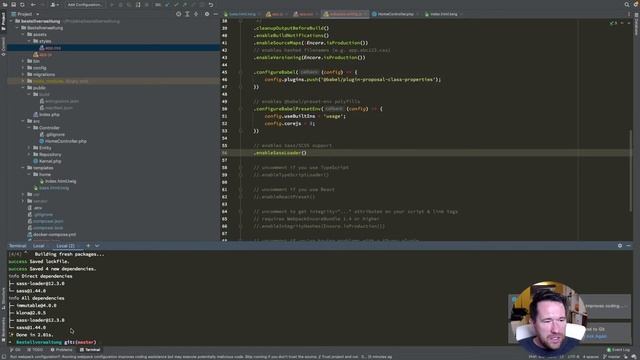Click the Synchronize/Reload icon in toolbar
The image size is (640, 360).
(x=22, y=4)
